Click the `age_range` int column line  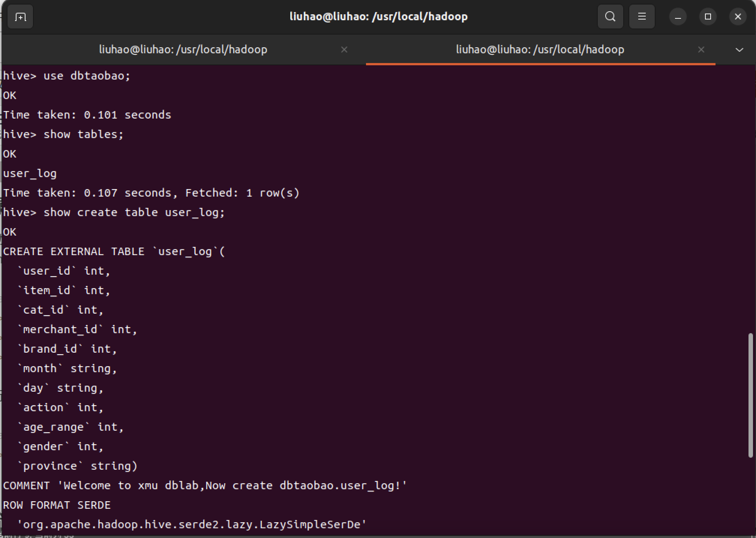tap(70, 427)
